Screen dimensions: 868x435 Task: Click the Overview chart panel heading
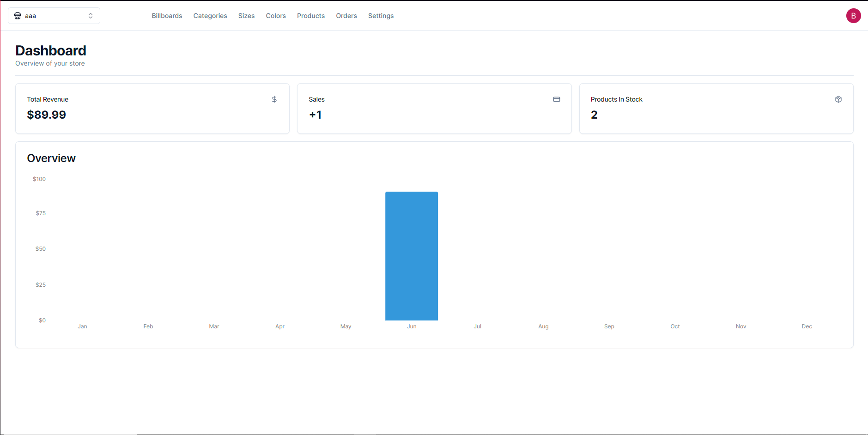coord(51,158)
